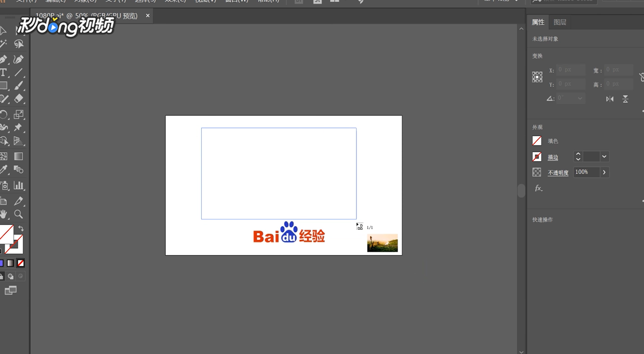Image resolution: width=644 pixels, height=354 pixels.
Task: Select the 1080P.ai document tab
Action: pos(86,16)
